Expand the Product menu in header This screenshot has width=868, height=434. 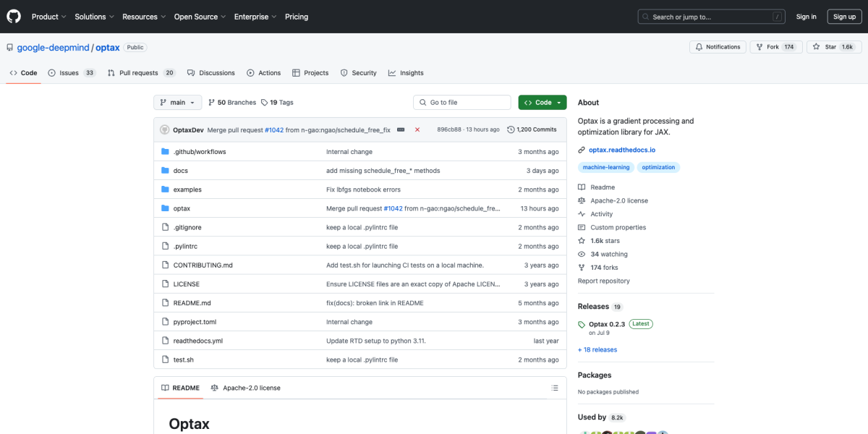(x=48, y=17)
